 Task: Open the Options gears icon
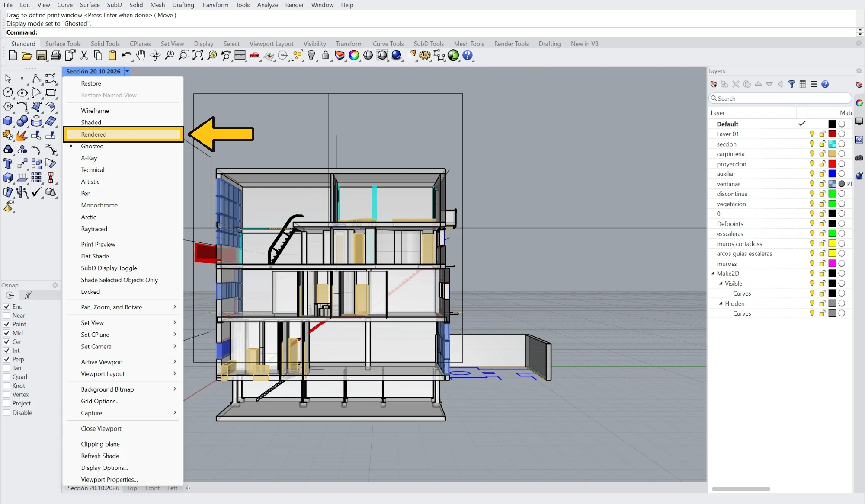425,55
